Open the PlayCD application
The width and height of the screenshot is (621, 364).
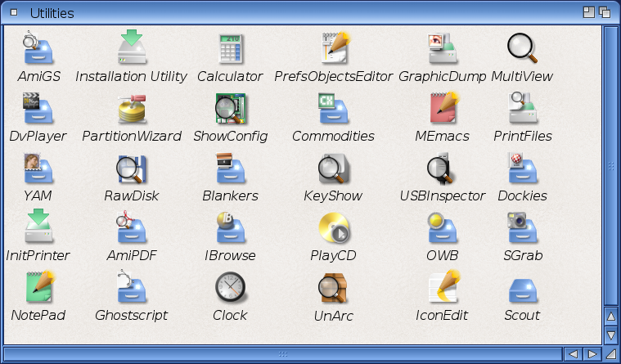[333, 230]
